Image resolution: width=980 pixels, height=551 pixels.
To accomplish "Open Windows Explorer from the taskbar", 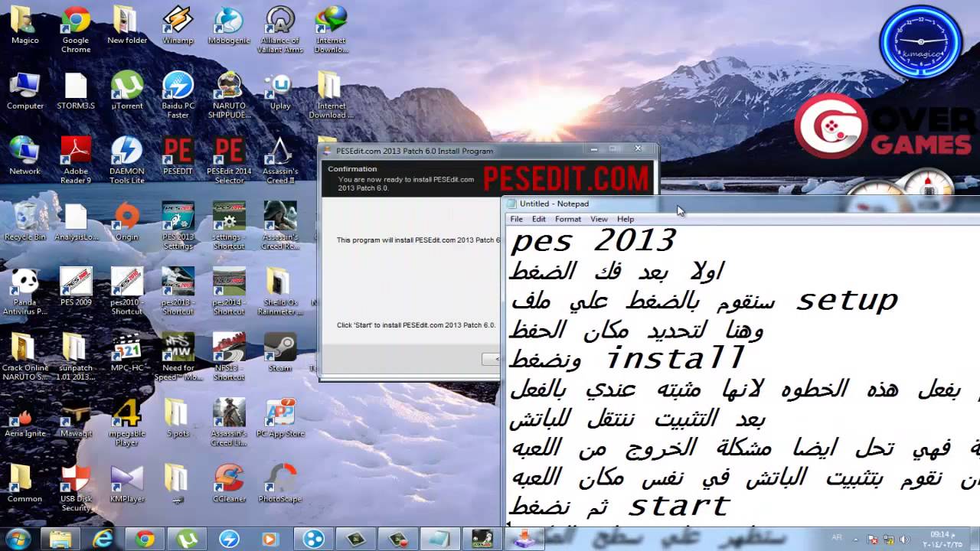I will (60, 539).
